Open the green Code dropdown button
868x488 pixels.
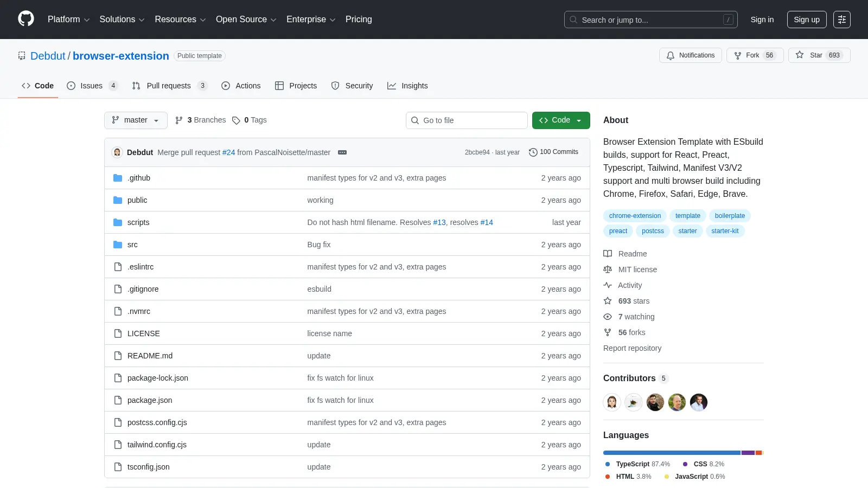pos(561,120)
